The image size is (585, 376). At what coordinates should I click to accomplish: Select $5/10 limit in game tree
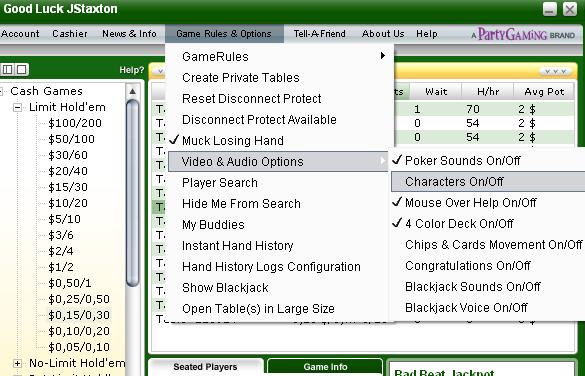(x=64, y=219)
